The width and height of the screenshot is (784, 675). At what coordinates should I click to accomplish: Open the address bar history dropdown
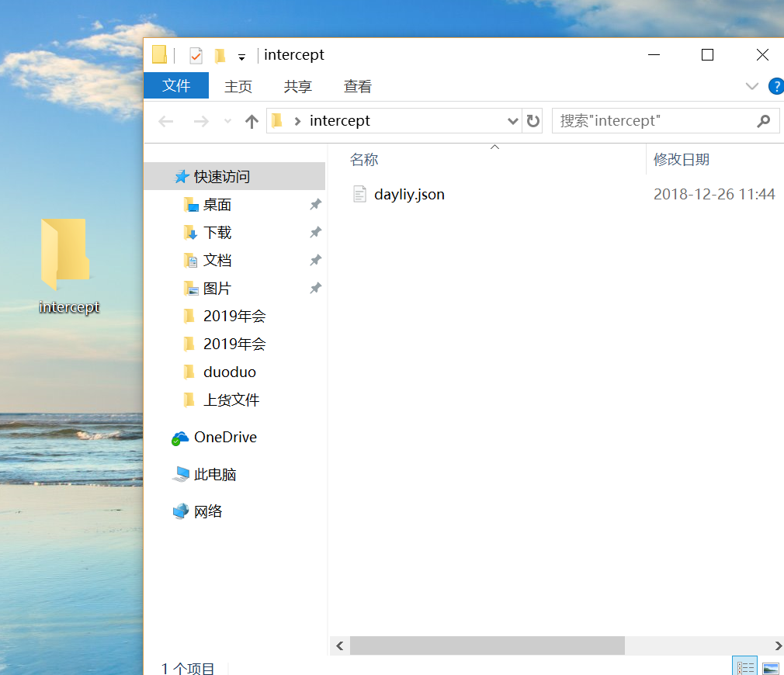tap(512, 121)
